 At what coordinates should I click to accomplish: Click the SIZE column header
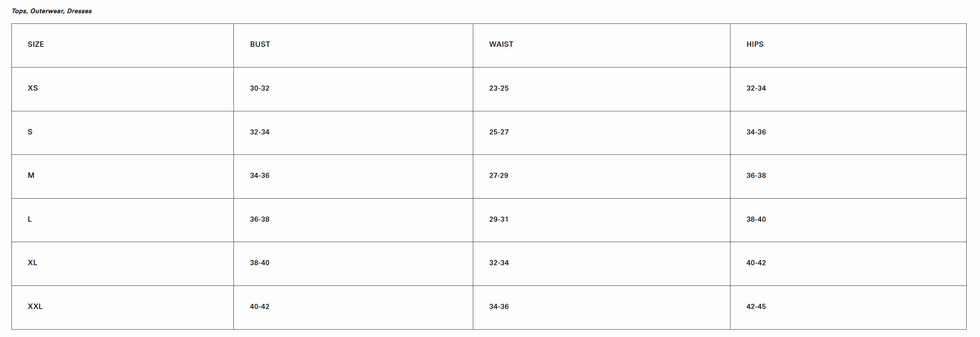36,44
